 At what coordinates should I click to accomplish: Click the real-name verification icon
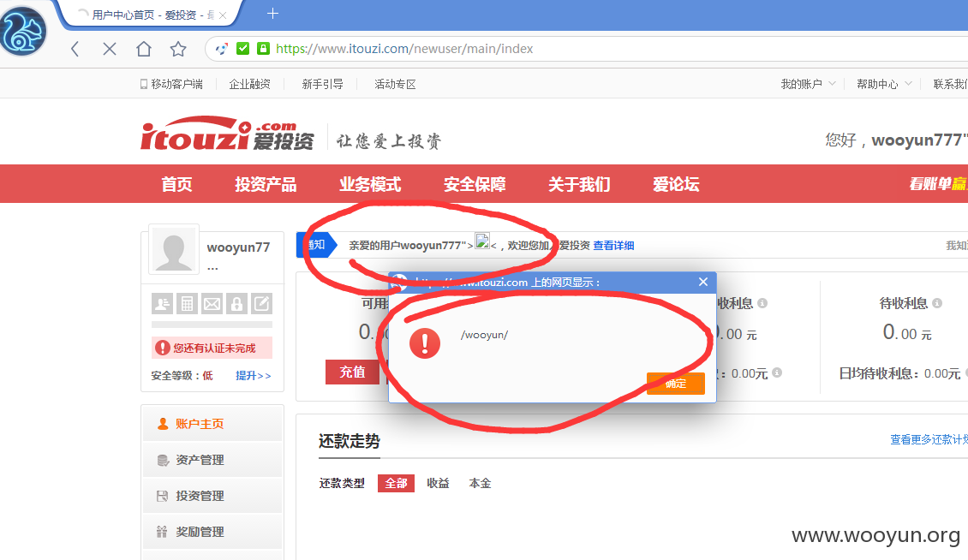pos(162,304)
